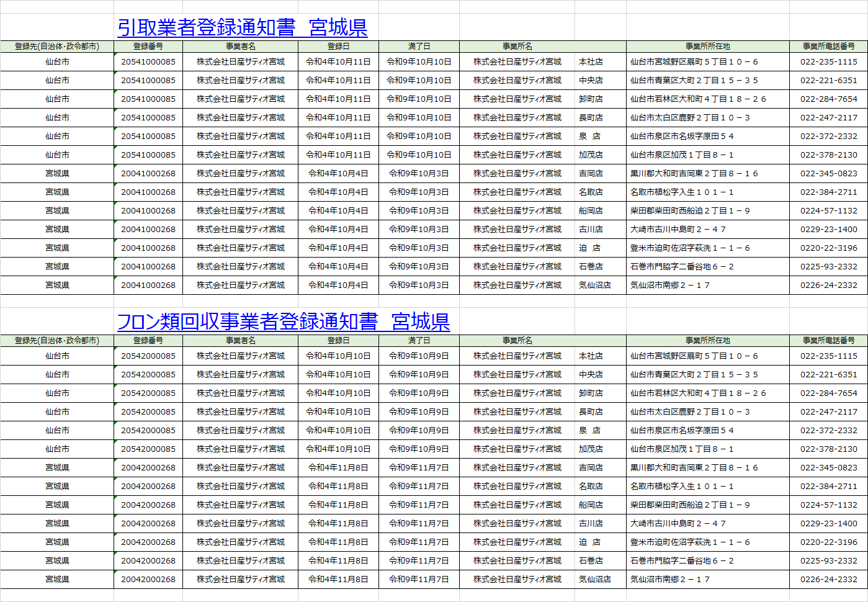Select 令和4年10月11日 in the 加茂店 row
The image size is (868, 602).
(338, 155)
